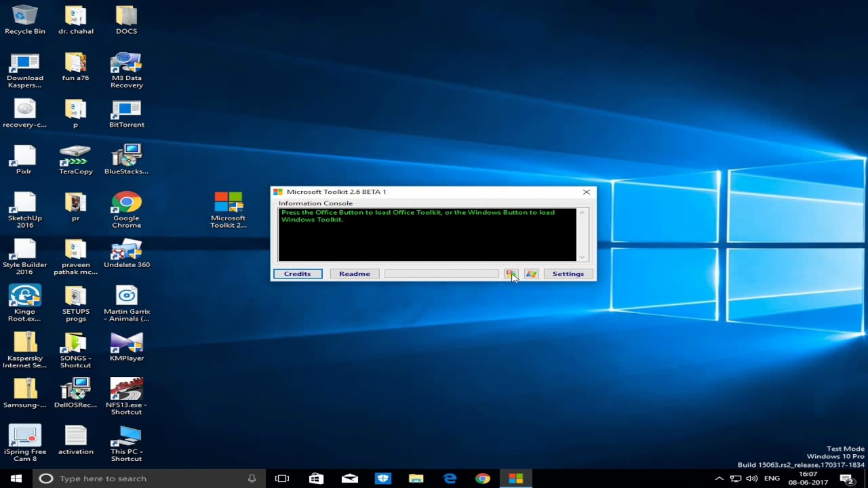
Task: Click the Office button in Microsoft Toolkit
Action: (x=511, y=274)
